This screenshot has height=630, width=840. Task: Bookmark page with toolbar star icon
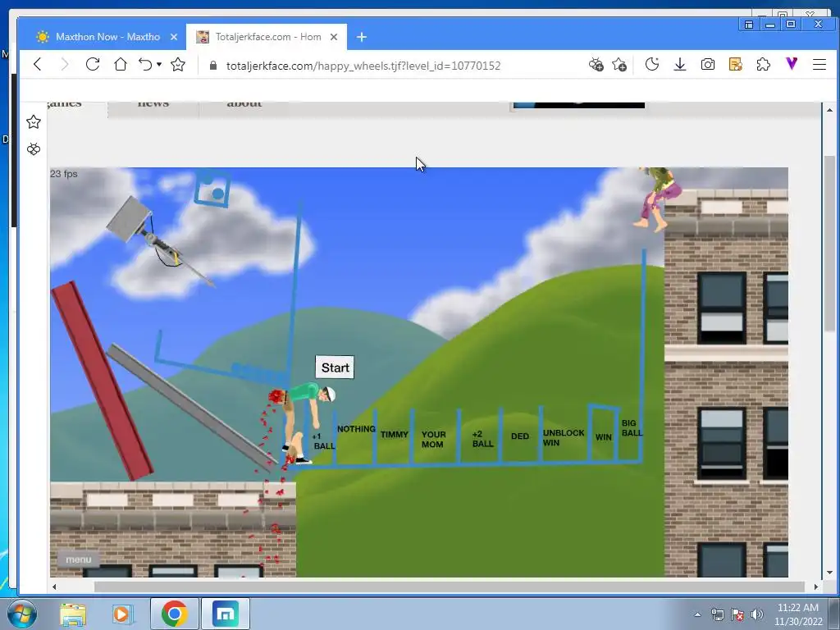[x=178, y=65]
